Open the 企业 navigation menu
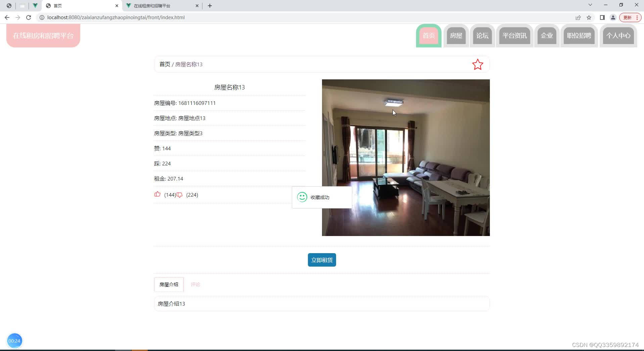 tap(547, 36)
